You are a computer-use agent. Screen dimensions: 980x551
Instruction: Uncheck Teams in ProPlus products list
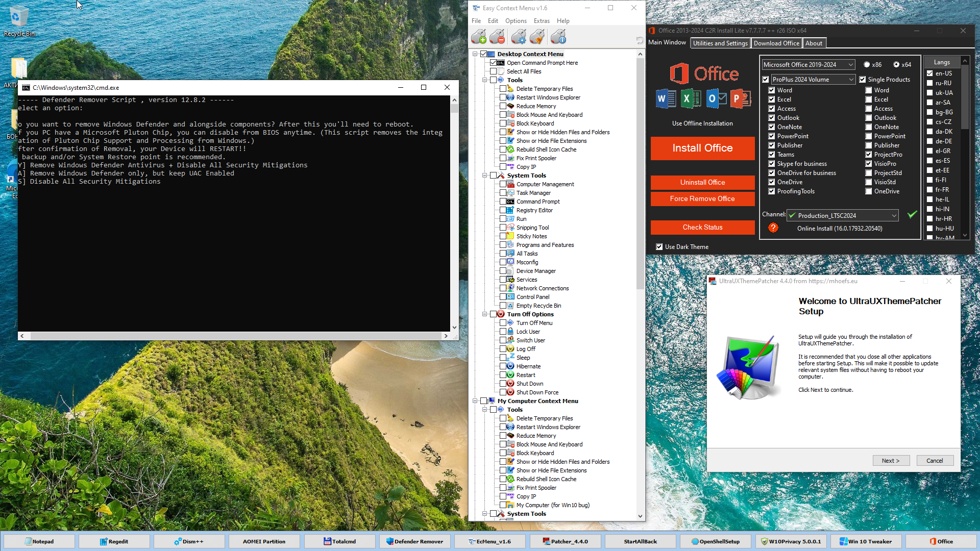[772, 155]
